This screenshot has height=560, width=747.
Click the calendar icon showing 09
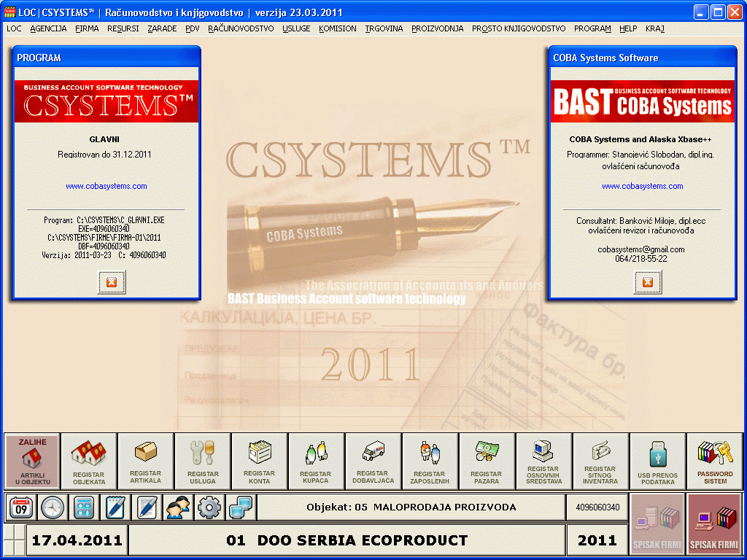tap(21, 507)
